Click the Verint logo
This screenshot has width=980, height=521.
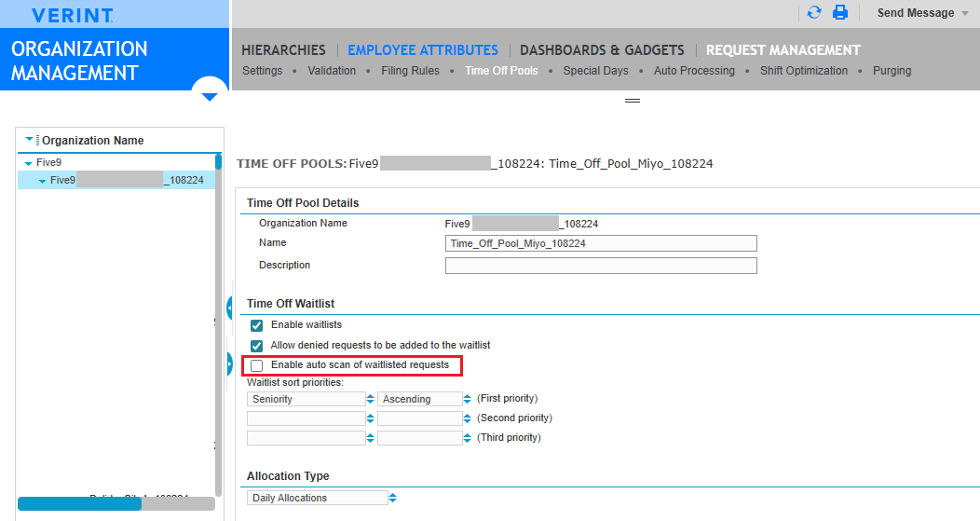(x=73, y=15)
